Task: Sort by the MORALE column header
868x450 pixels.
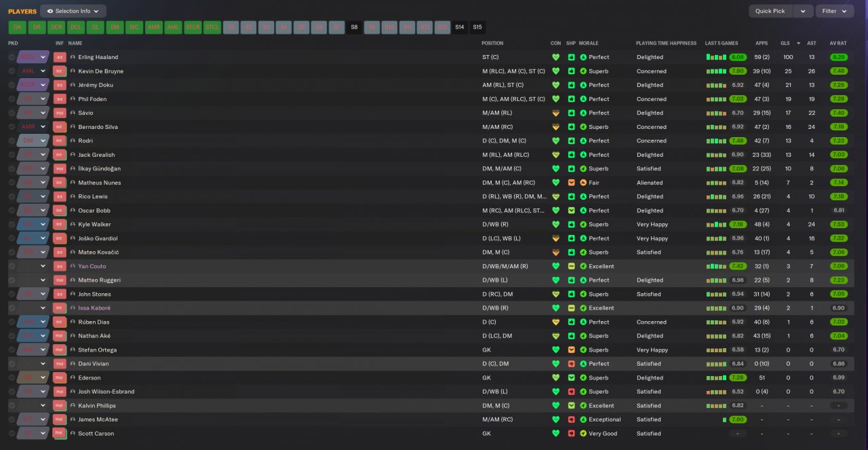Action: pyautogui.click(x=589, y=43)
